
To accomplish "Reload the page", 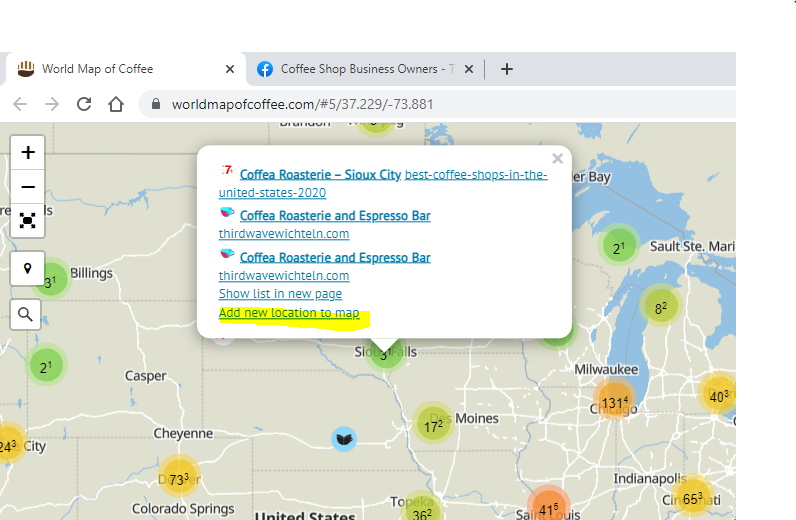I will [84, 104].
